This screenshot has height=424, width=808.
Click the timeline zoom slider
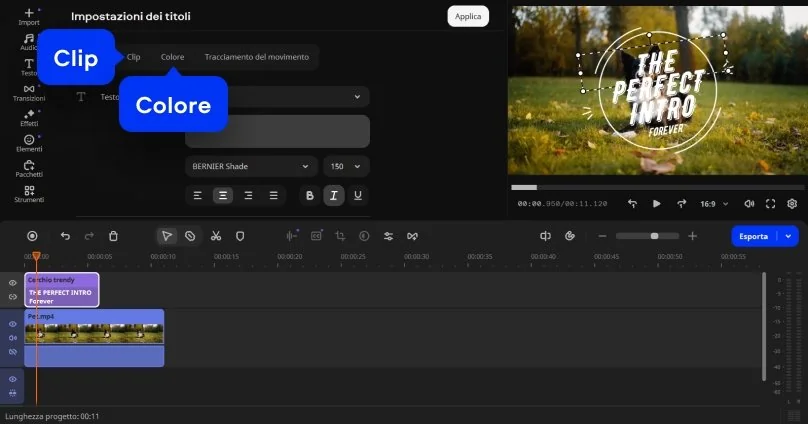(x=654, y=236)
